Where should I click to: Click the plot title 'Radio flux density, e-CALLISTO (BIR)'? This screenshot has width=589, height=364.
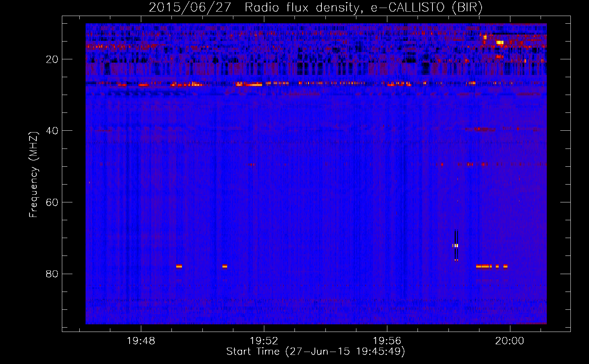coord(363,7)
